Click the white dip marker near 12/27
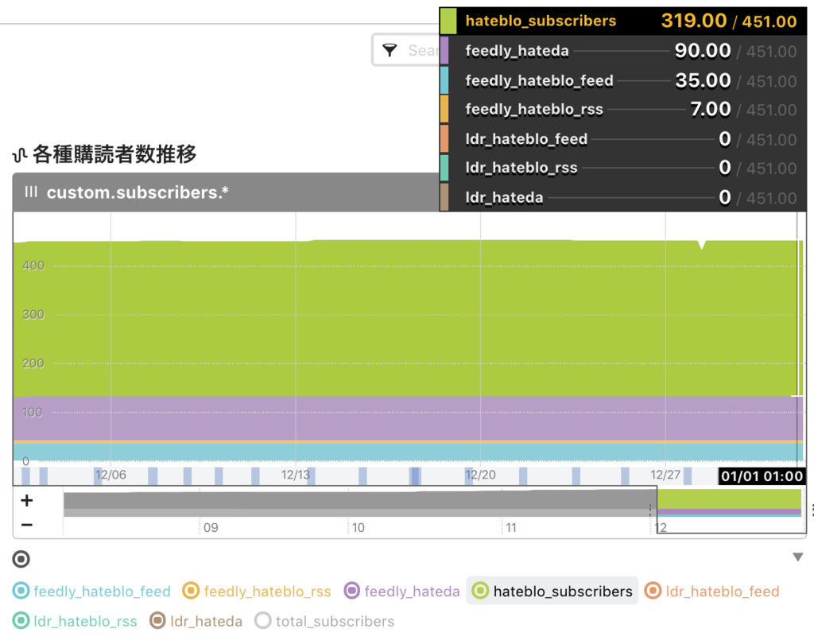The image size is (814, 644). coord(702,245)
